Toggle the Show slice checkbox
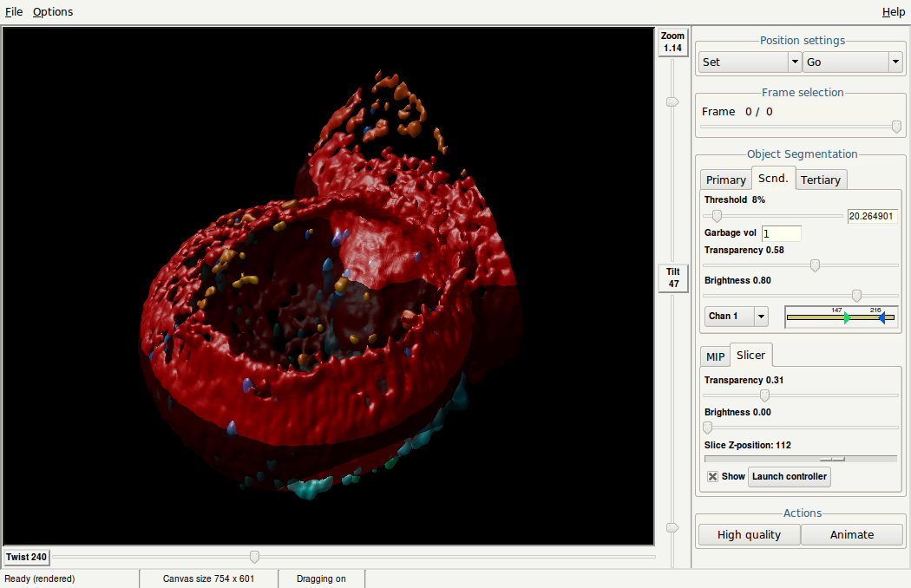Screen dimensions: 911x588 [x=712, y=476]
